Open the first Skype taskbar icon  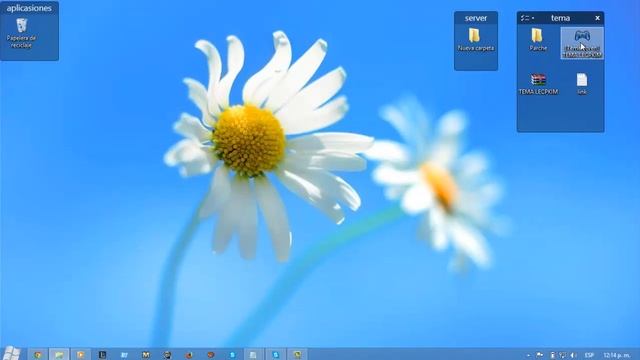click(232, 355)
